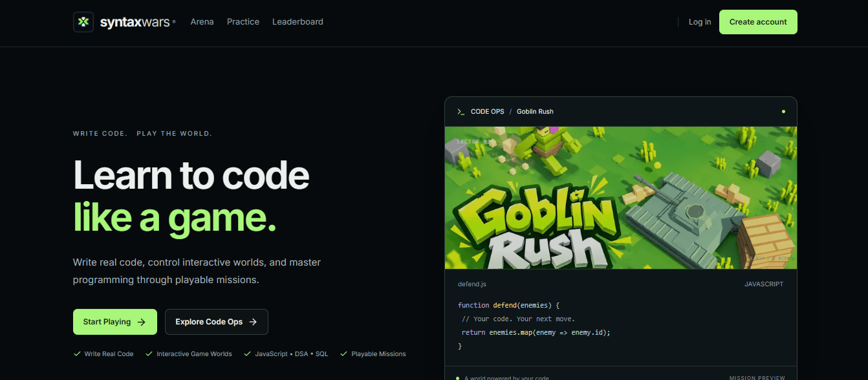The image size is (868, 380).
Task: Click the Log in link
Action: tap(700, 22)
